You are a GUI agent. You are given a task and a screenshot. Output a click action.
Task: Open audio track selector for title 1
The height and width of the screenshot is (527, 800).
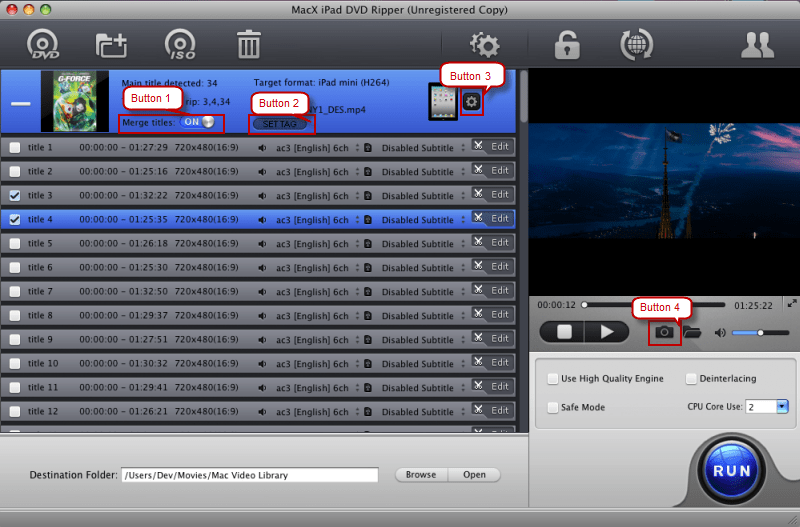[317, 148]
